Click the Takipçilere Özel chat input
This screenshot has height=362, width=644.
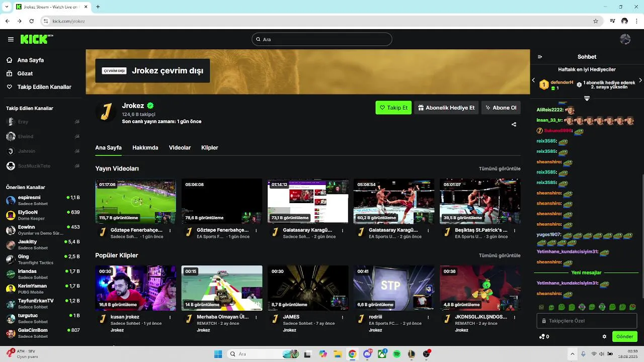coord(587,321)
